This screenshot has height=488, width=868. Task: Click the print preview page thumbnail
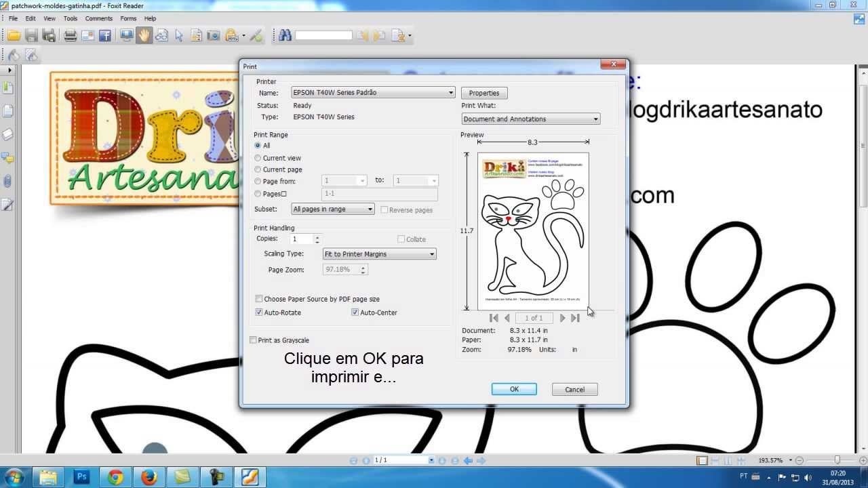click(x=533, y=231)
